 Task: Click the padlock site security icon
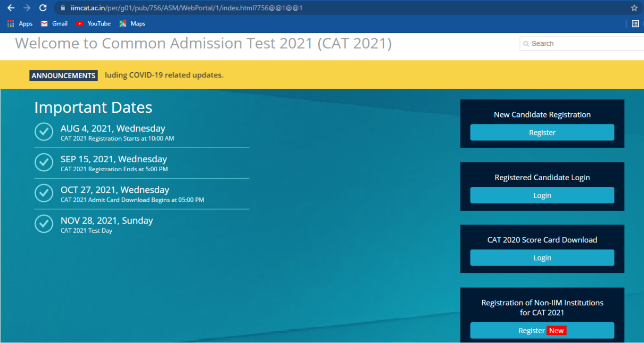pyautogui.click(x=62, y=8)
